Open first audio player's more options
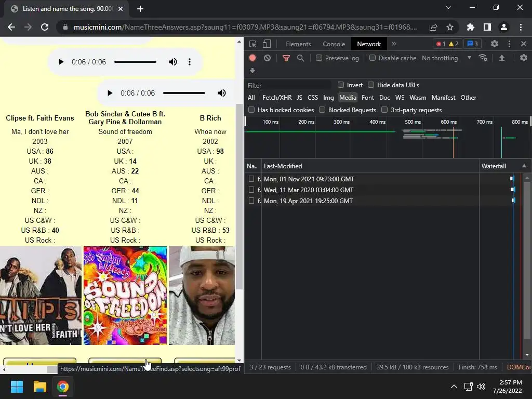Image resolution: width=532 pixels, height=399 pixels. 190,62
